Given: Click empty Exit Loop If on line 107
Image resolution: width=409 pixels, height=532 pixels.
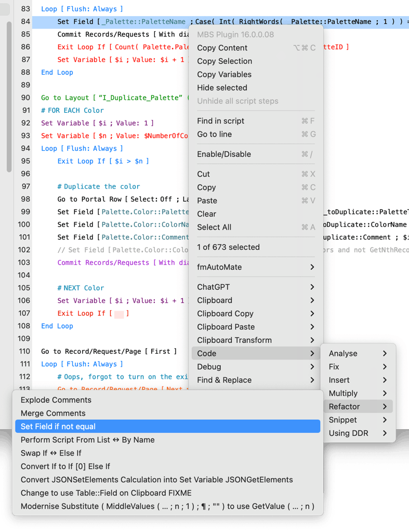Looking at the screenshot, I should (93, 313).
